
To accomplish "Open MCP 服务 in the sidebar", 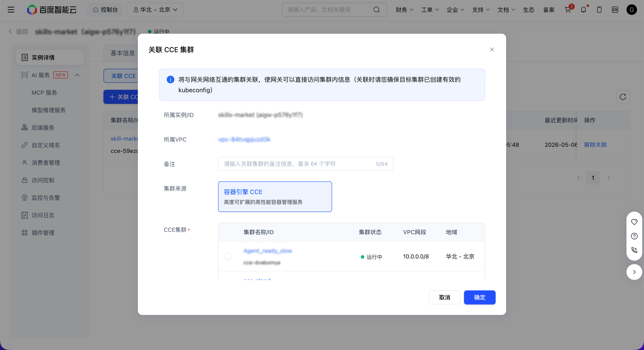I will click(44, 93).
